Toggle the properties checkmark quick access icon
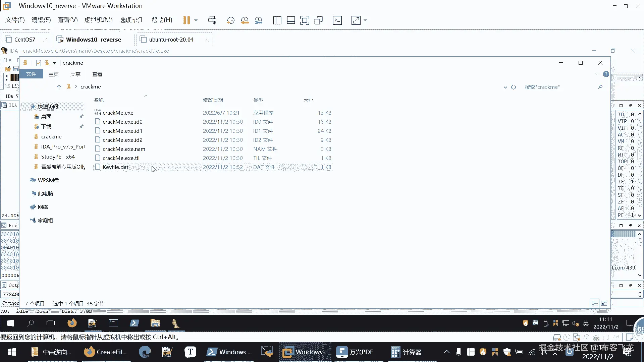Viewport: 644px width, 362px height. [39, 63]
